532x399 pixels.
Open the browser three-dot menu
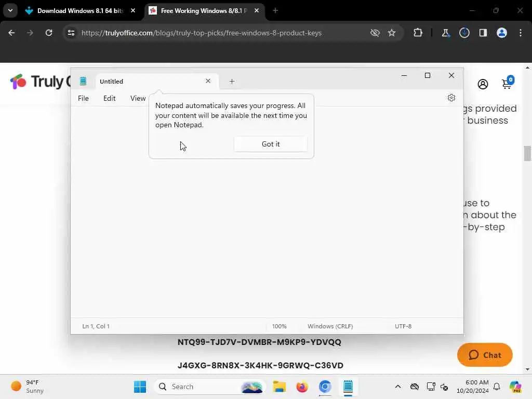click(x=521, y=33)
